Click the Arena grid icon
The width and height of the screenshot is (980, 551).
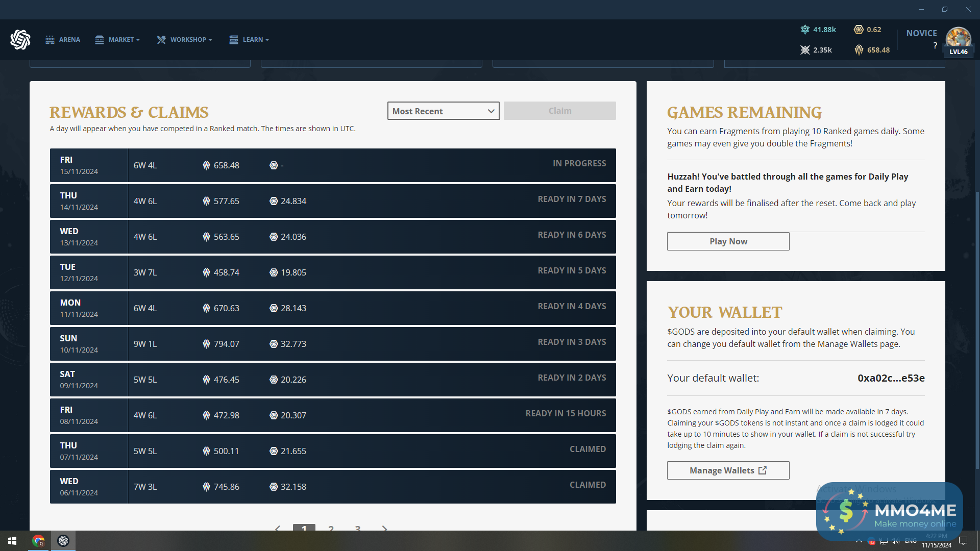(50, 39)
